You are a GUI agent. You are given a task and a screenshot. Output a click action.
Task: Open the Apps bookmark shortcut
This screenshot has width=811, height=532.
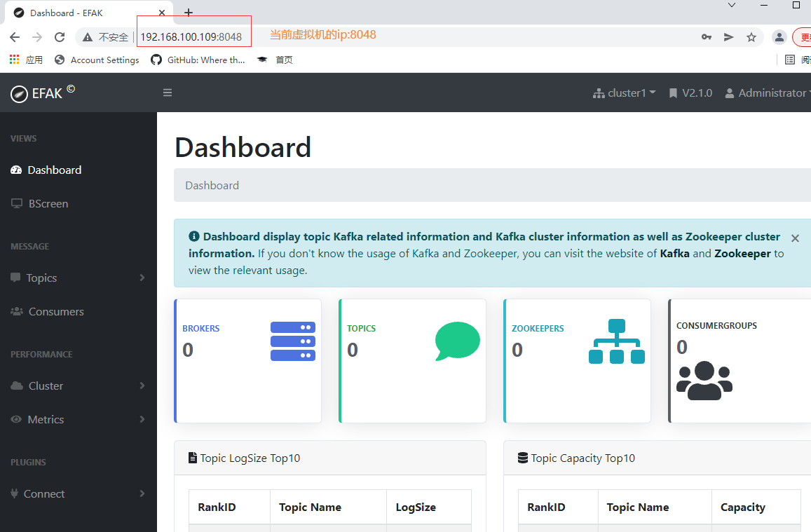click(x=26, y=60)
